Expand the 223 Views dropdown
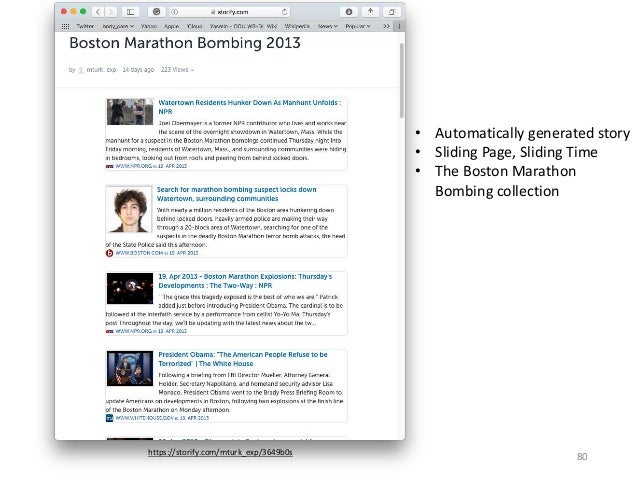Screen dimensions: 638x479 [177, 70]
